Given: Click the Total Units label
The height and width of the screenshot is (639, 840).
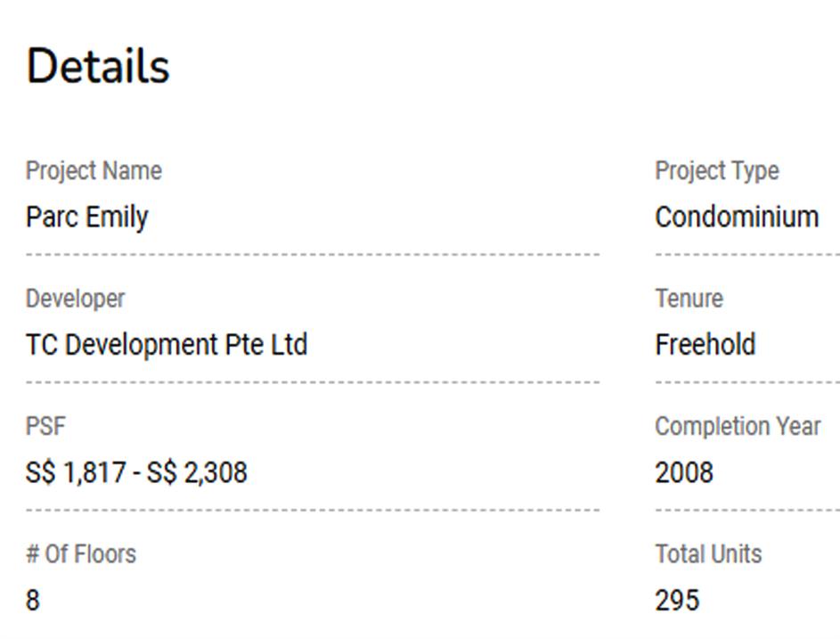Looking at the screenshot, I should tap(708, 554).
